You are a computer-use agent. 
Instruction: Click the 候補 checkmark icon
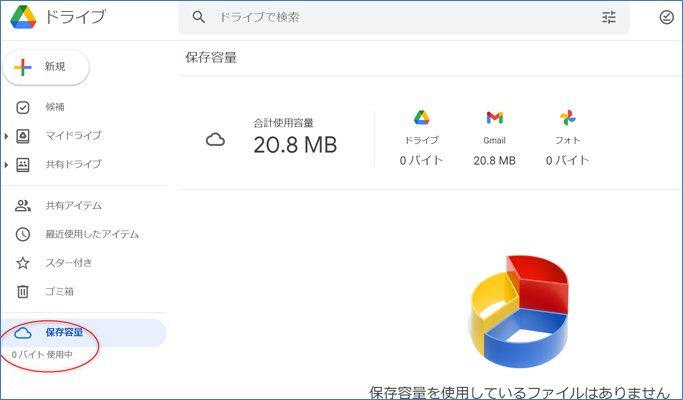[x=23, y=107]
